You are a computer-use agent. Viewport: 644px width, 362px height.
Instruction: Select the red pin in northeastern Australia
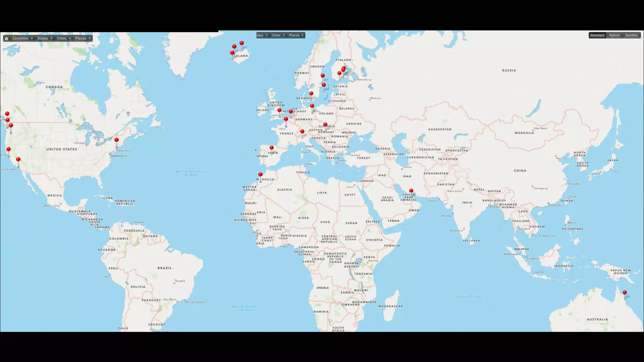625,293
